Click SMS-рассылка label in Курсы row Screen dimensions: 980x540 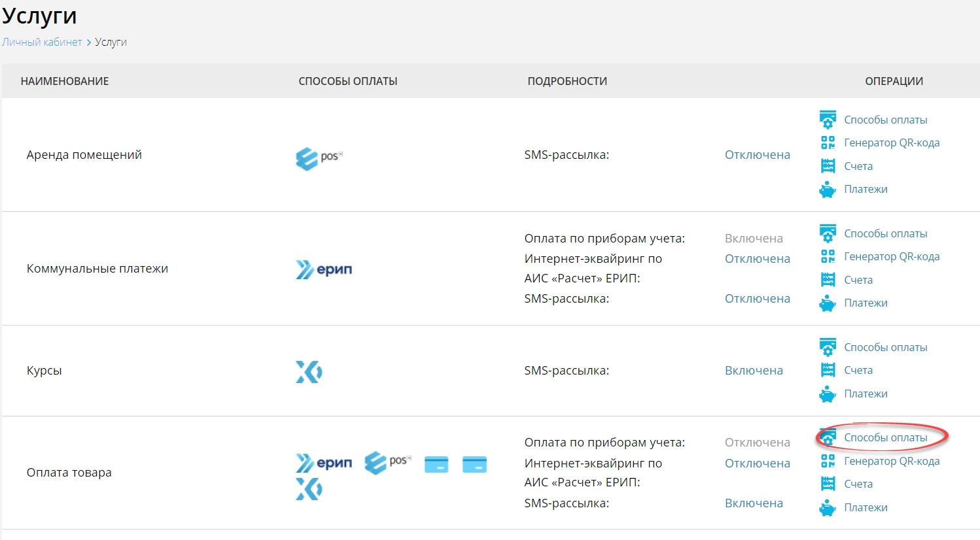click(567, 371)
